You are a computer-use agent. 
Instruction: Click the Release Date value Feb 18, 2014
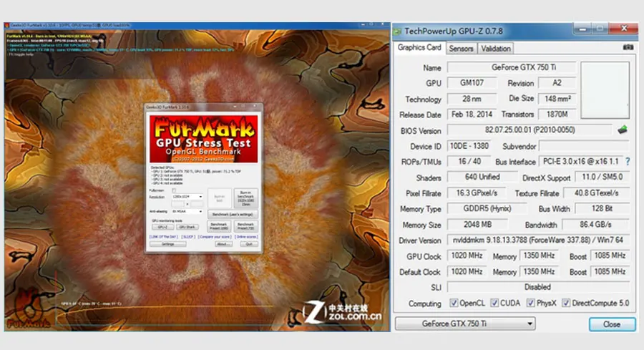pyautogui.click(x=472, y=115)
